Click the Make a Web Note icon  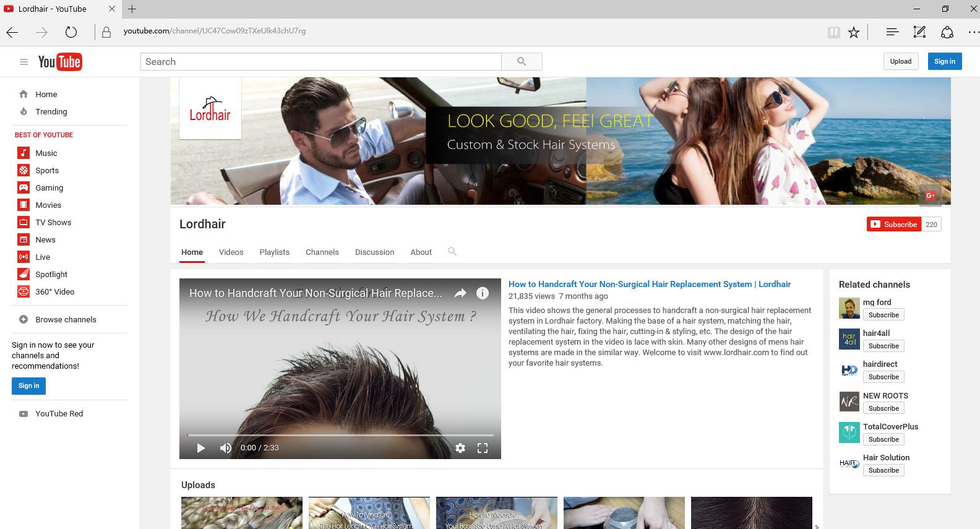919,32
